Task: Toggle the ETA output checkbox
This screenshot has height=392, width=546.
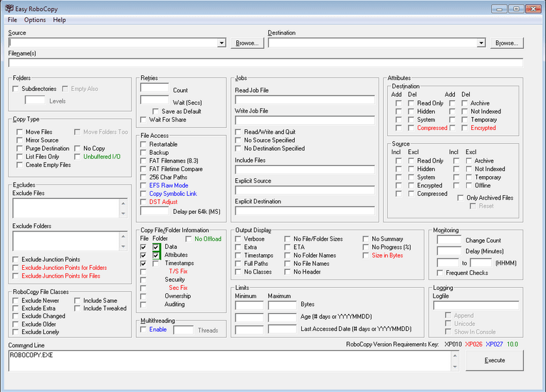Action: [x=287, y=247]
